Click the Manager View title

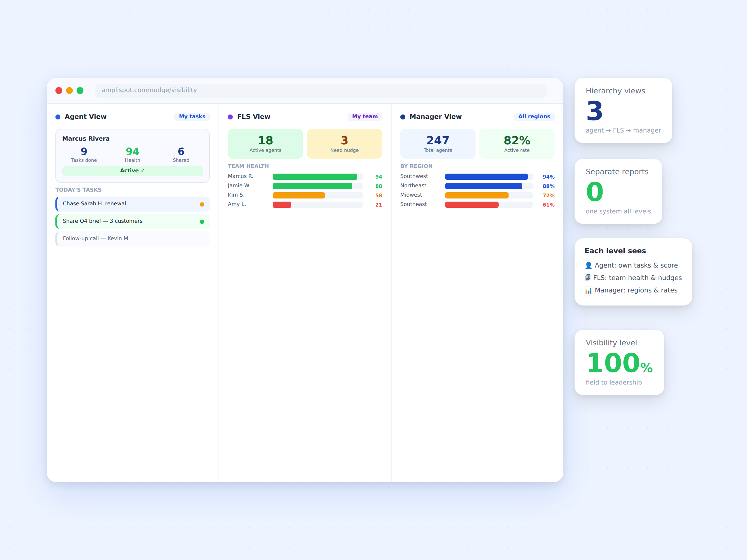pos(435,116)
